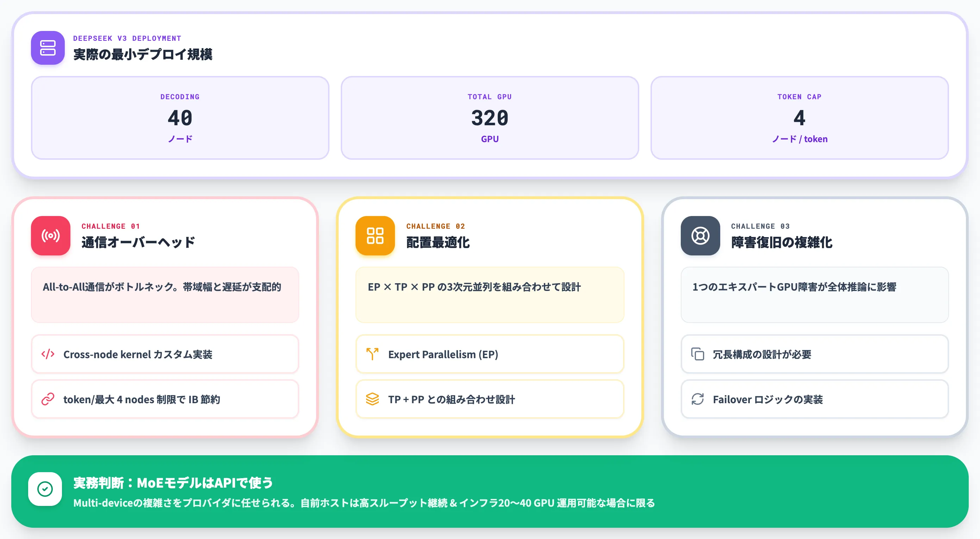The image size is (980, 539).
Task: Click the layers icon beside TP + PP
Action: click(372, 399)
